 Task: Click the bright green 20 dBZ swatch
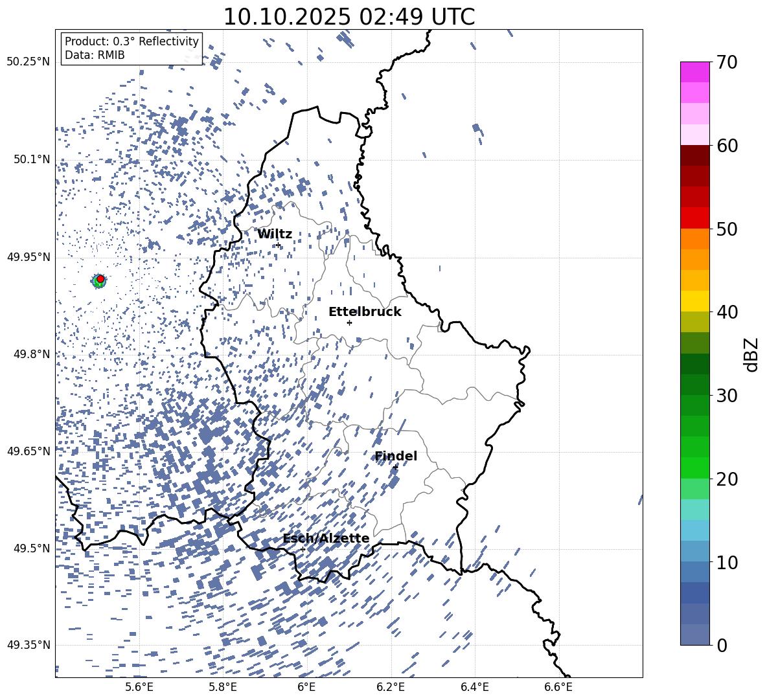coord(694,468)
